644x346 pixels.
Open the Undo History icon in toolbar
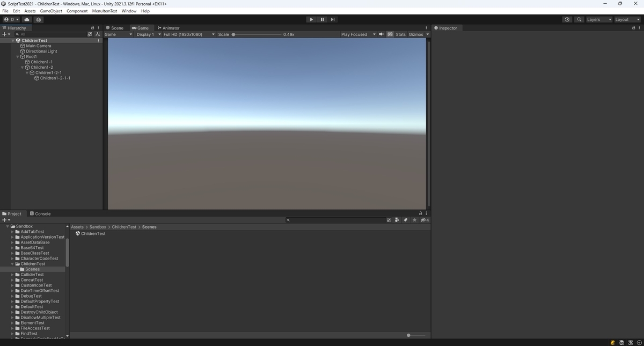(x=567, y=19)
